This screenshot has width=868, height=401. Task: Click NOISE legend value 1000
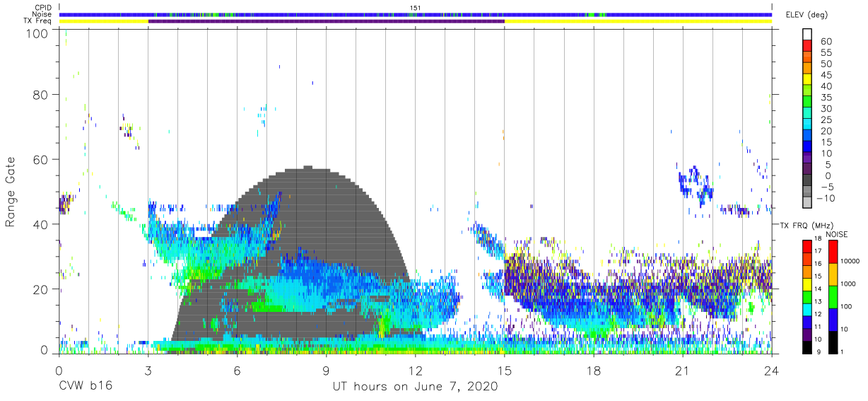849,284
